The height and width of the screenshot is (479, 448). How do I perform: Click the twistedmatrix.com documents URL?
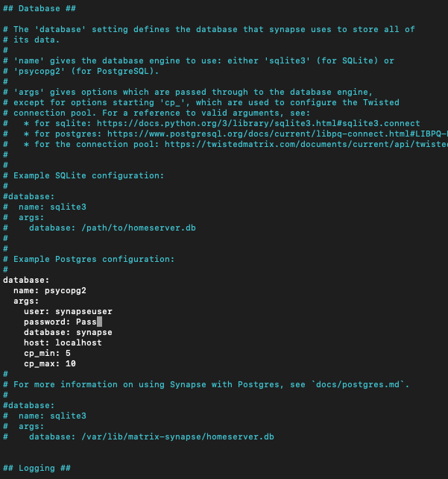306,144
